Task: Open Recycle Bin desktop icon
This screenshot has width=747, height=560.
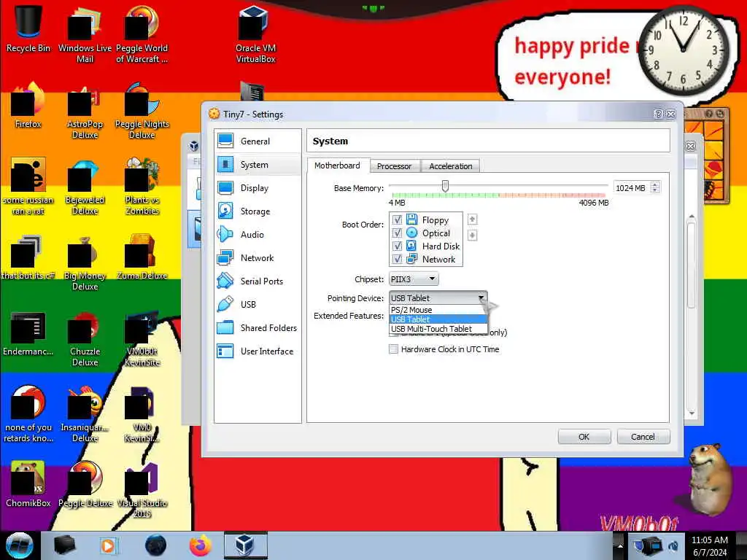Action: (28, 28)
